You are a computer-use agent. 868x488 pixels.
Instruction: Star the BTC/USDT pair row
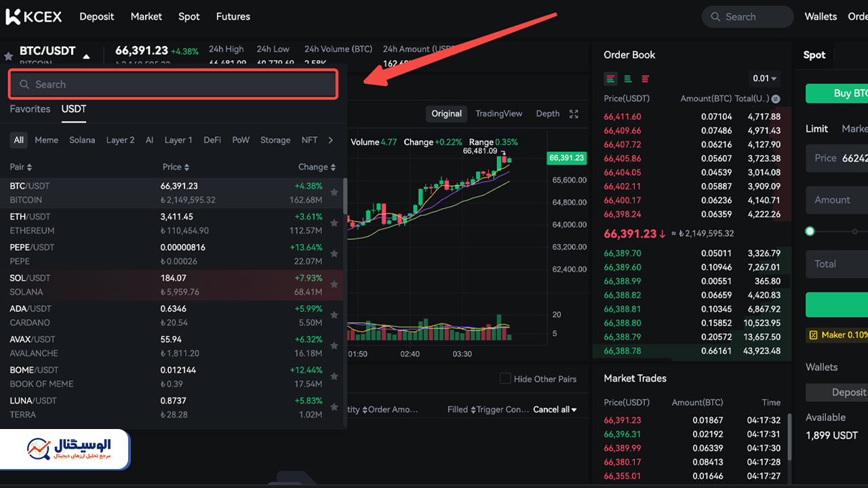334,192
